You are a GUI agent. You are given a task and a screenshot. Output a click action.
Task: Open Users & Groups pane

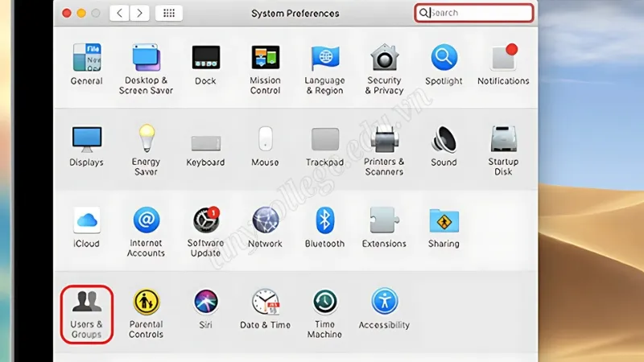[87, 315]
